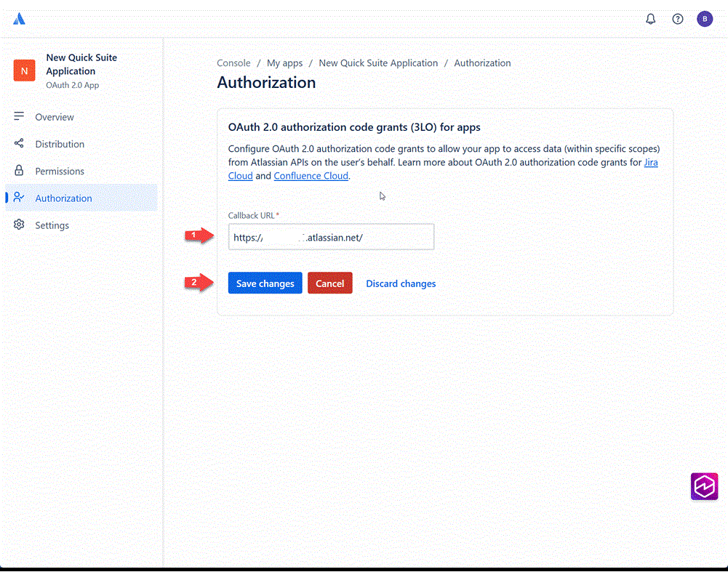The image size is (728, 572).
Task: Open New Quick Suite Application breadcrumb
Action: (378, 63)
